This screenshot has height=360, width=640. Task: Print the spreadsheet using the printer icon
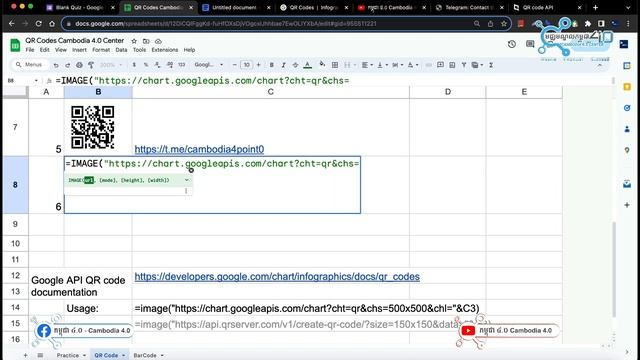coord(79,65)
